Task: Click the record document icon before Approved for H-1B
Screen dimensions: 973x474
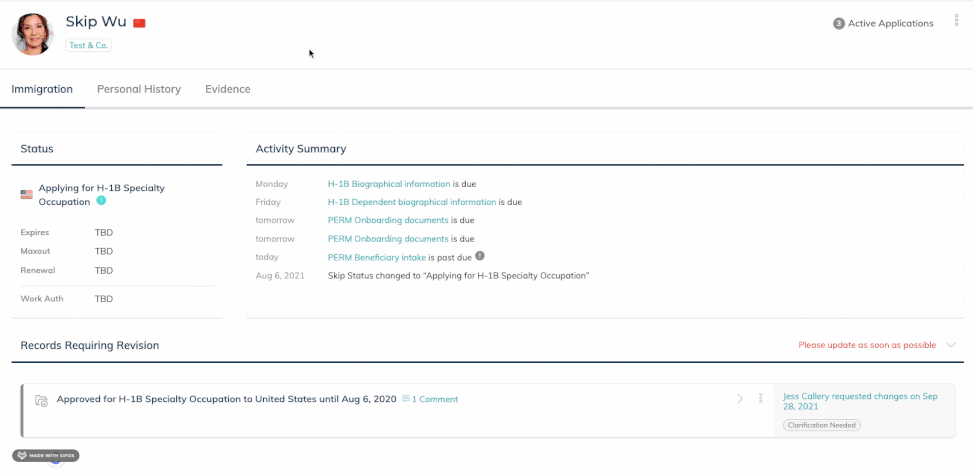Action: click(x=41, y=400)
